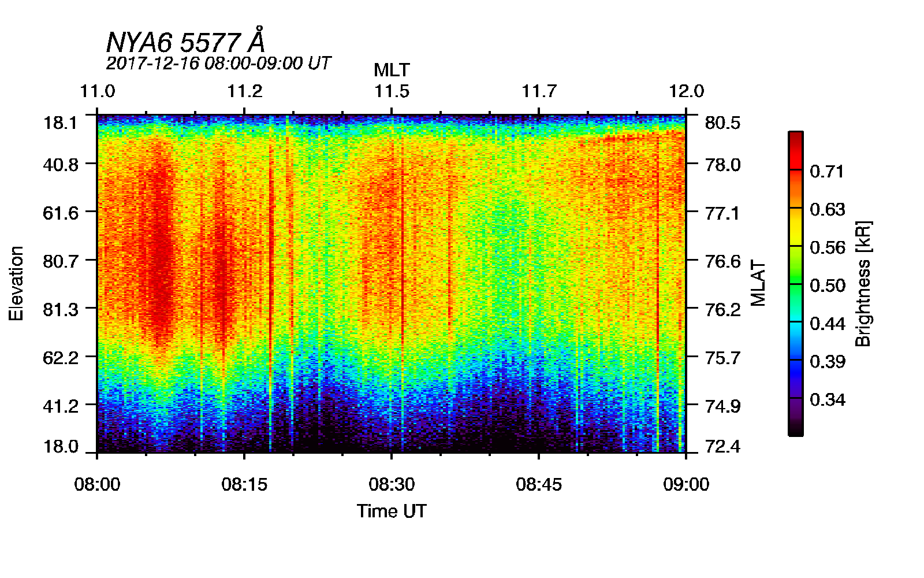Click elevation tick '81.3'
The height and width of the screenshot is (578, 924).
click(61, 310)
